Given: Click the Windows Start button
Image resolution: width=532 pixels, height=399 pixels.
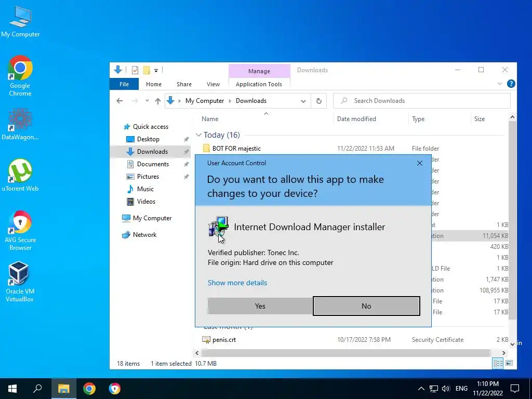Looking at the screenshot, I should coord(12,389).
